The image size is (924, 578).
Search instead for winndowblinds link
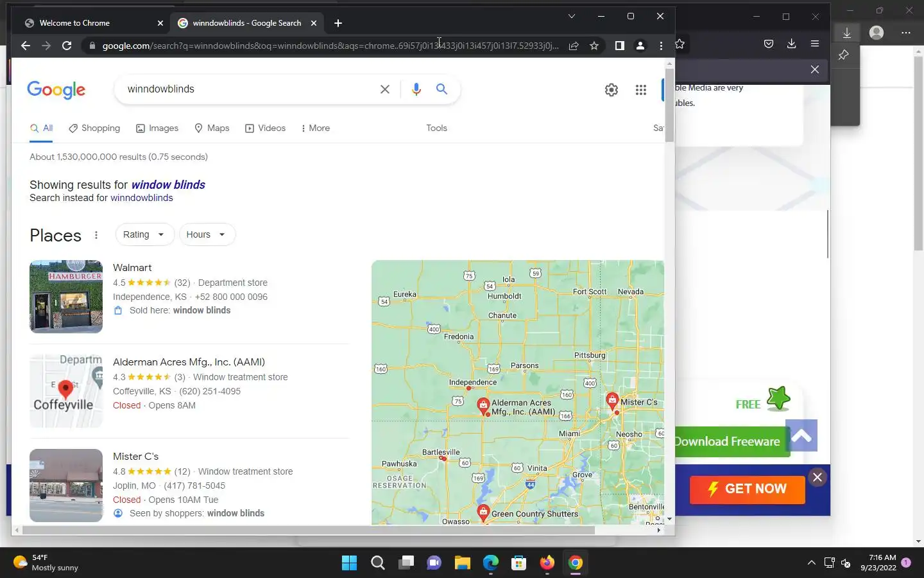click(x=142, y=198)
